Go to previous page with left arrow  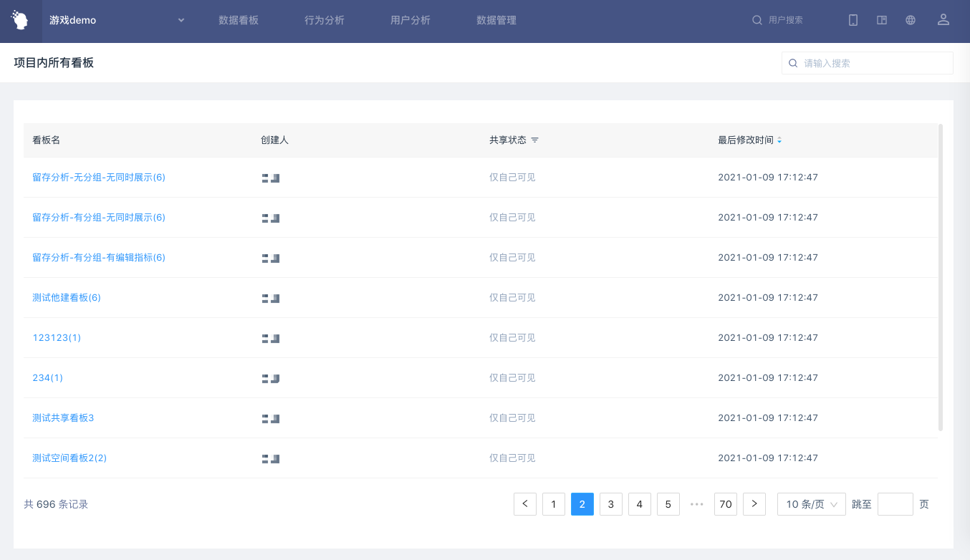(525, 504)
